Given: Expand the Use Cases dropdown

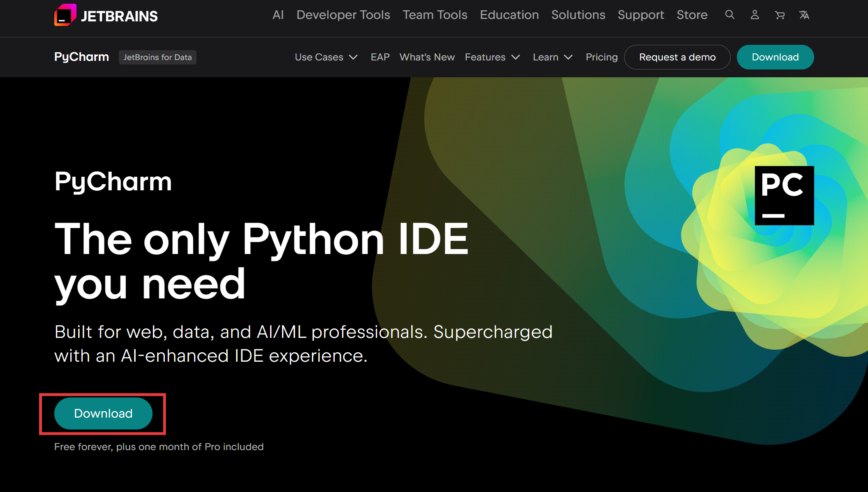Looking at the screenshot, I should click(326, 57).
